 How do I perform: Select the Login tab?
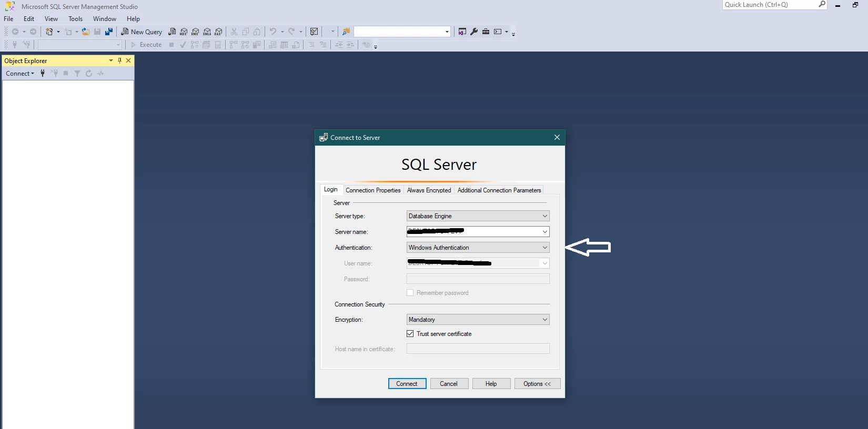(331, 189)
